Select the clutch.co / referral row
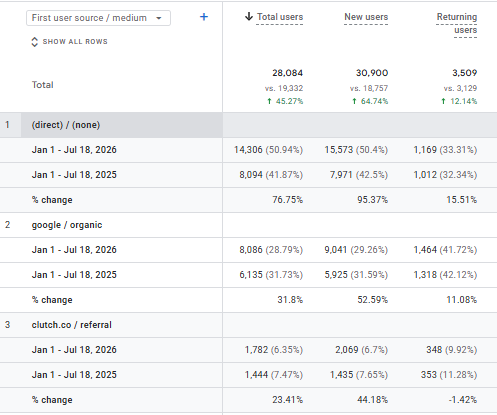This screenshot has height=415, width=497. pos(72,325)
